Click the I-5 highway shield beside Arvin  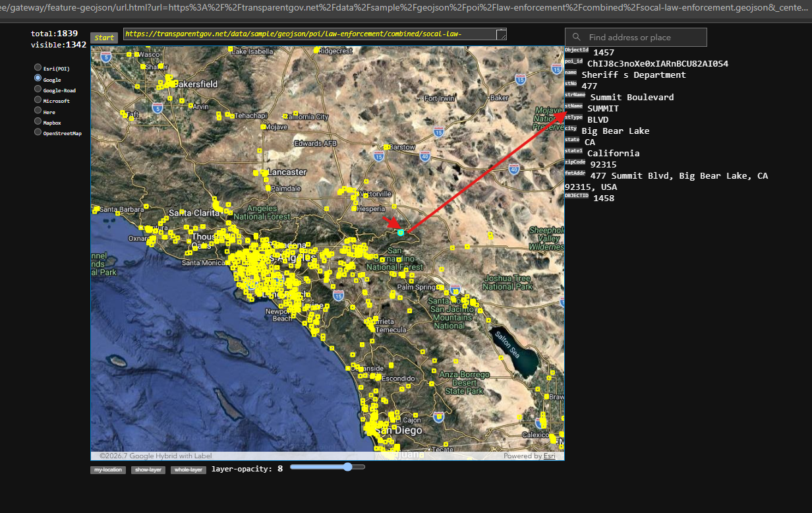[x=157, y=107]
